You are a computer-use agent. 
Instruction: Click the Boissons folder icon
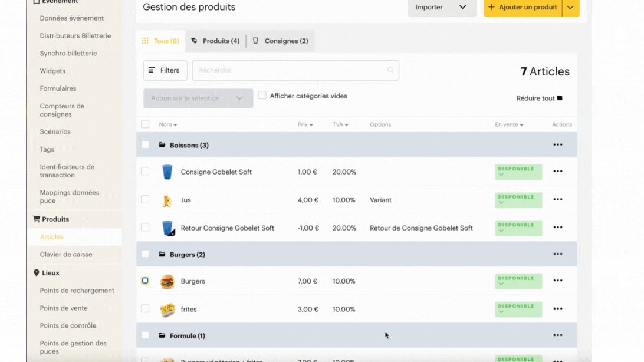point(162,145)
